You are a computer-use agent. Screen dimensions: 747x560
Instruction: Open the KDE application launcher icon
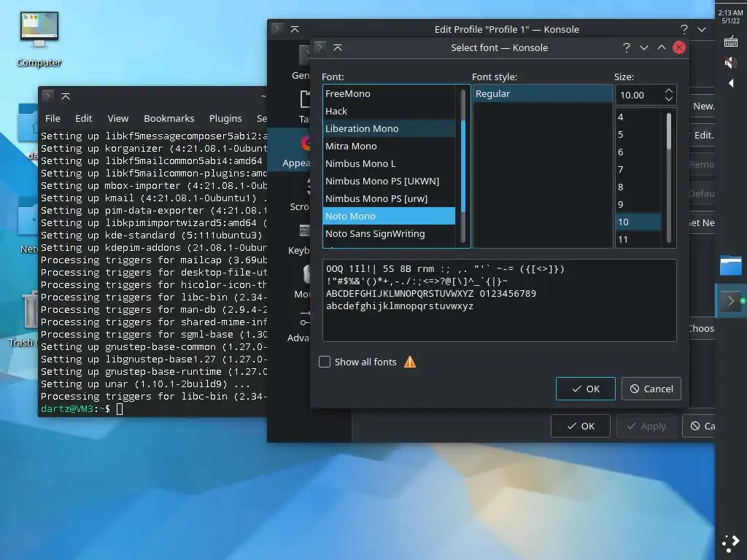[x=730, y=542]
